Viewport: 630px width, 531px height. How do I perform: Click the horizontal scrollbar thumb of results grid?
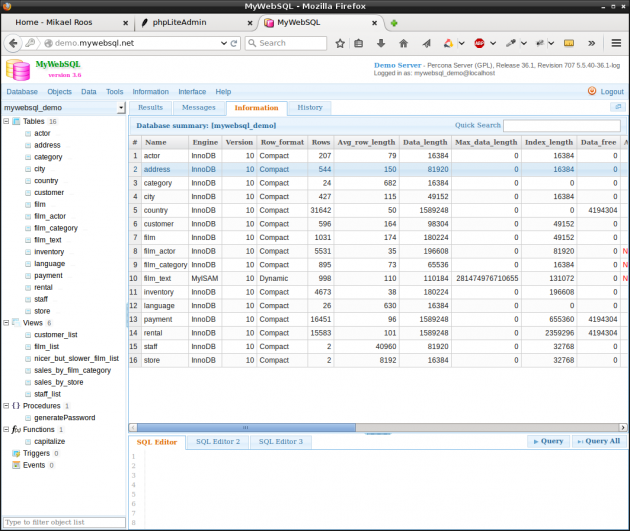click(x=246, y=427)
